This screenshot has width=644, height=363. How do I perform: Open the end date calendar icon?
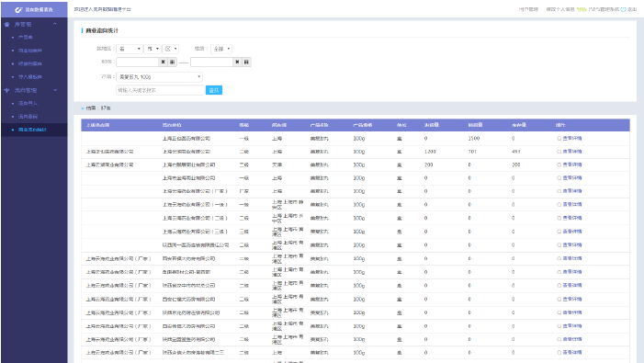point(246,62)
